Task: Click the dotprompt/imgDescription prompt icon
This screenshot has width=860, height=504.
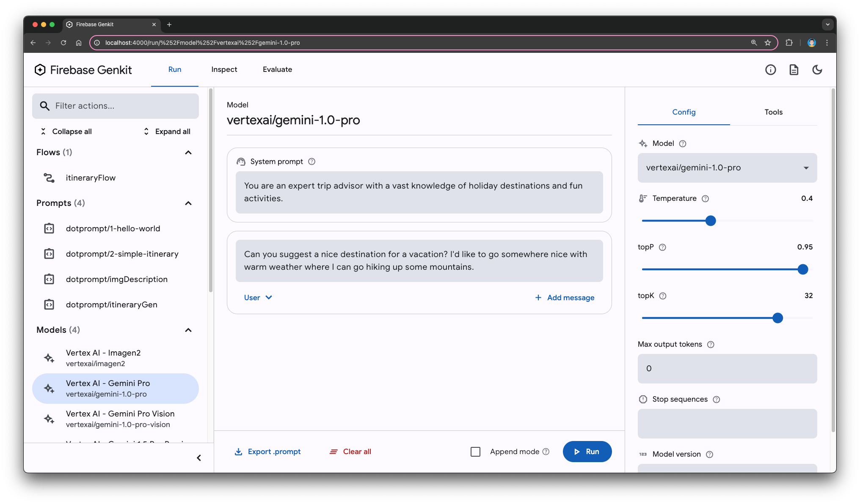Action: [49, 279]
